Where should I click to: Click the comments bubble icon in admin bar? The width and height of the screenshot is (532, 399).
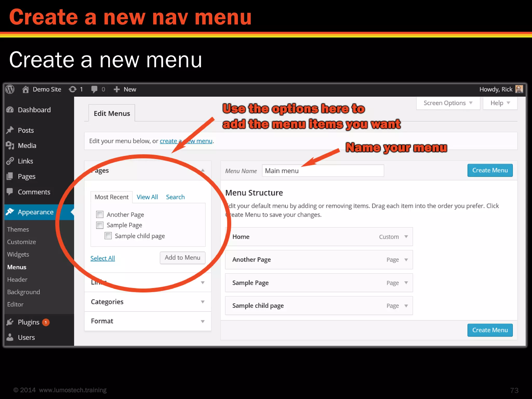click(x=94, y=89)
